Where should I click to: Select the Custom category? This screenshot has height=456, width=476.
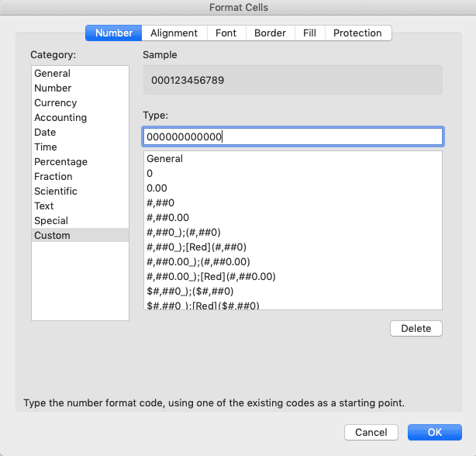click(80, 235)
